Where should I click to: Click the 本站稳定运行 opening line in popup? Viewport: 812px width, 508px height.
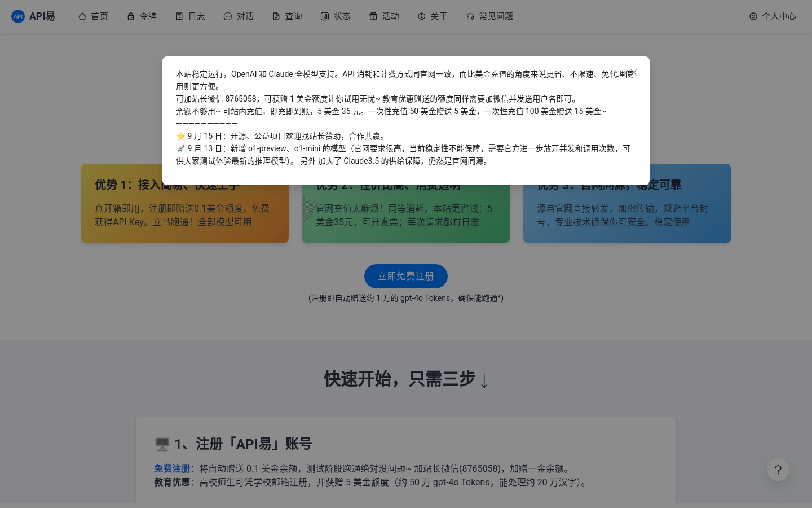point(405,80)
